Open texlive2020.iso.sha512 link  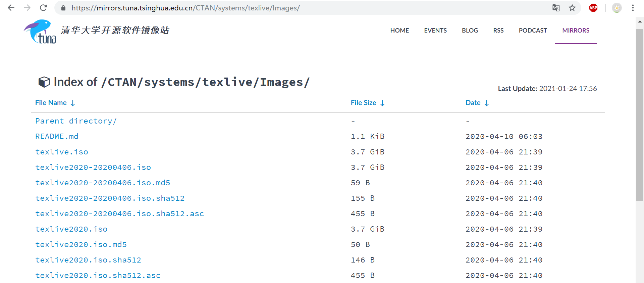[x=88, y=260]
